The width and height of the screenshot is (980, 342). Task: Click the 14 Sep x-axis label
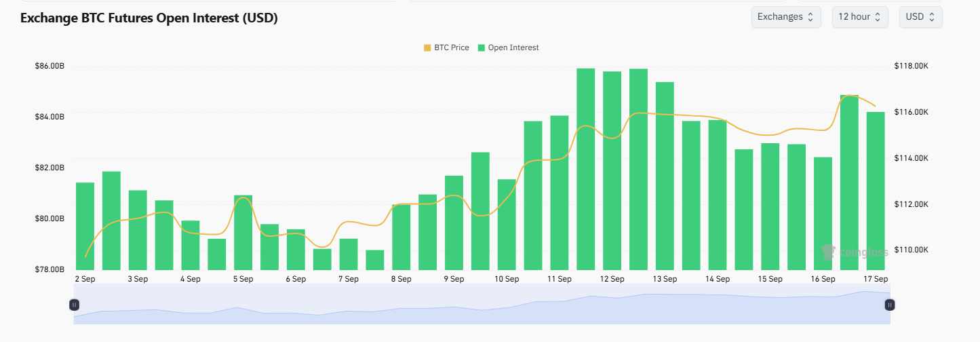point(718,279)
